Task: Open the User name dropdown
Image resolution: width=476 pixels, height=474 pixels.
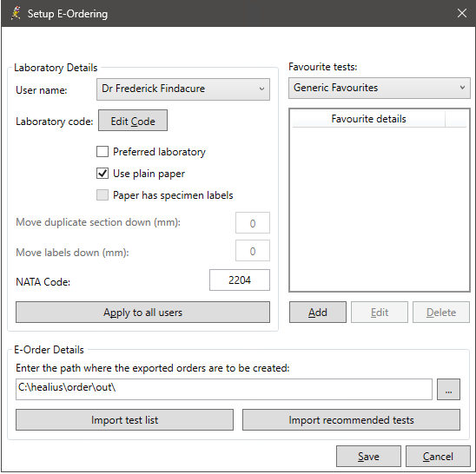Action: pos(183,89)
